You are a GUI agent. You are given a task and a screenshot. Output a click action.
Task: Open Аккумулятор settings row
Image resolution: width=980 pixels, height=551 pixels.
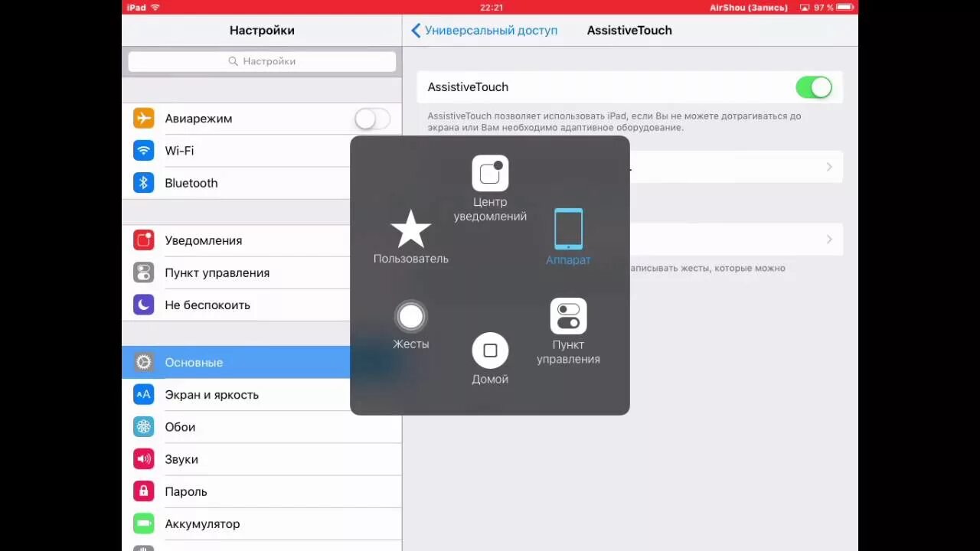click(262, 523)
